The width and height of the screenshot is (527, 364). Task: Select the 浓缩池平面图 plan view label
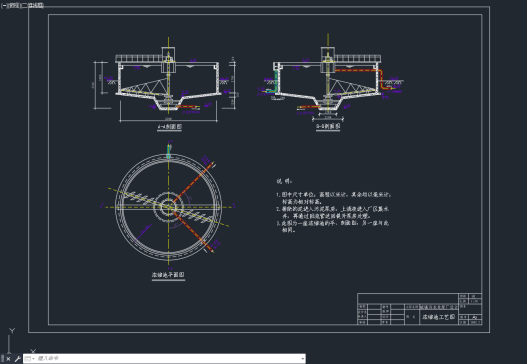point(168,275)
